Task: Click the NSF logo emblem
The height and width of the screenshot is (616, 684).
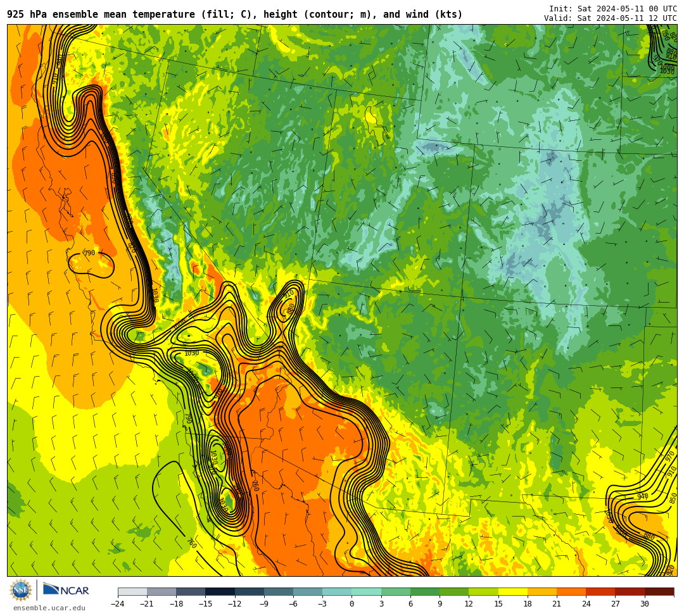Action: point(20,591)
